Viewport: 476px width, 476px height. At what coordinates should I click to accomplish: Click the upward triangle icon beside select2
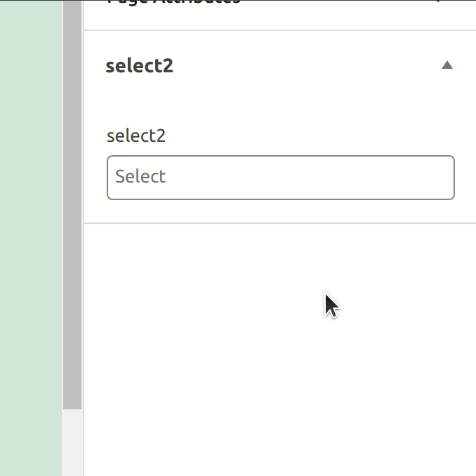tap(447, 65)
